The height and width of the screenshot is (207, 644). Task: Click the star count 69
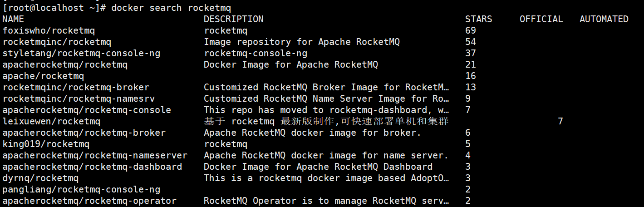coord(471,30)
